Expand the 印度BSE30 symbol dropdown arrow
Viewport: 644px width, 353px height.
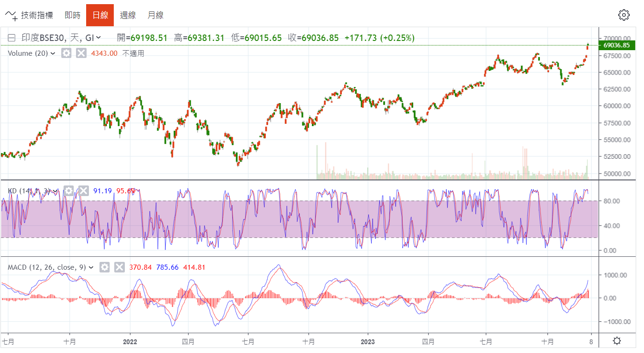click(99, 38)
